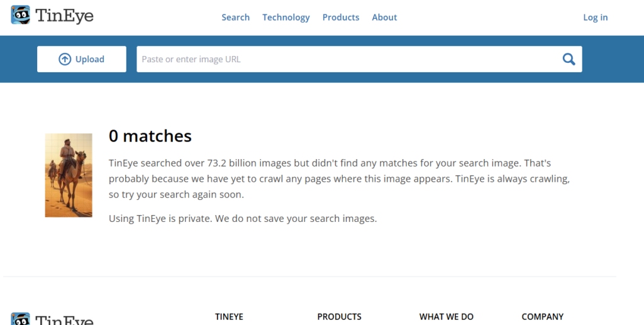
Task: Click the TinEye wordmark in the header
Action: 65,16
